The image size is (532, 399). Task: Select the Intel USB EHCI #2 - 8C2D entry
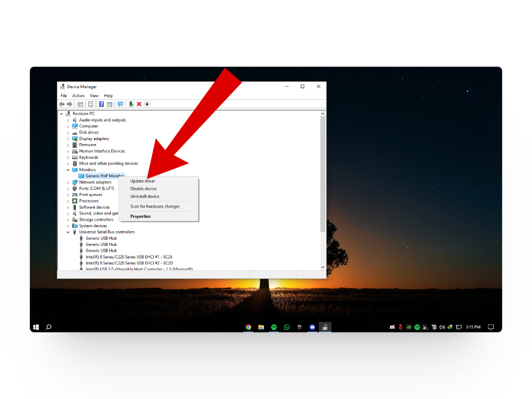[x=129, y=263]
